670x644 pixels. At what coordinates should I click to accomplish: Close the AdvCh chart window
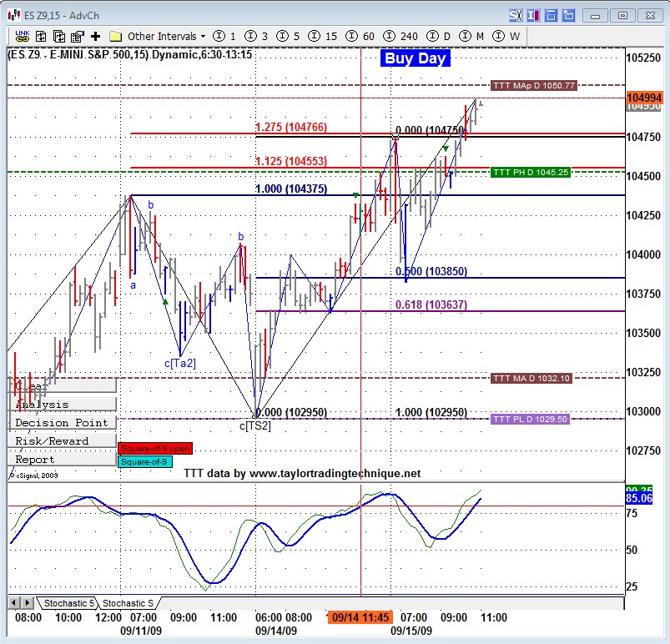pyautogui.click(x=650, y=16)
